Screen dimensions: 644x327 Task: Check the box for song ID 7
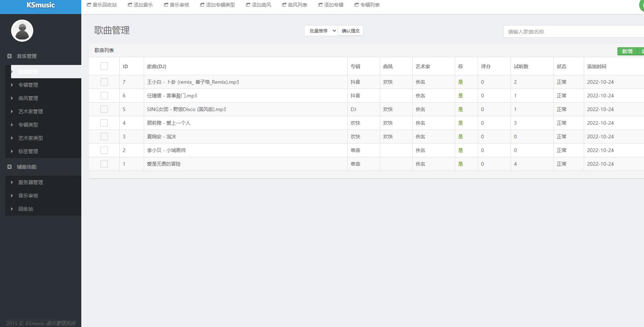[104, 82]
